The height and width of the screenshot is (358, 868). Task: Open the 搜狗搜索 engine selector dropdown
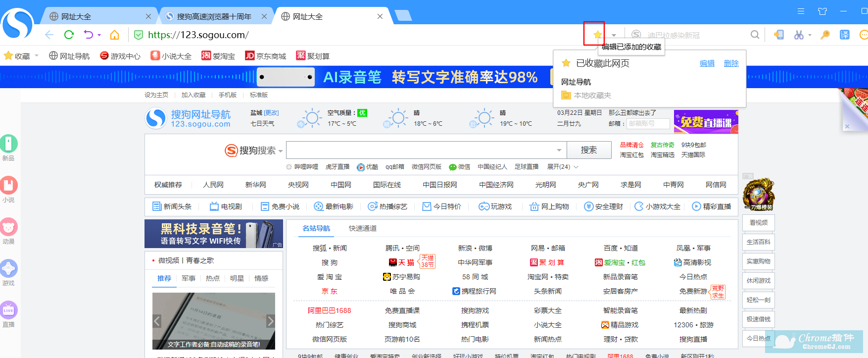pyautogui.click(x=281, y=151)
